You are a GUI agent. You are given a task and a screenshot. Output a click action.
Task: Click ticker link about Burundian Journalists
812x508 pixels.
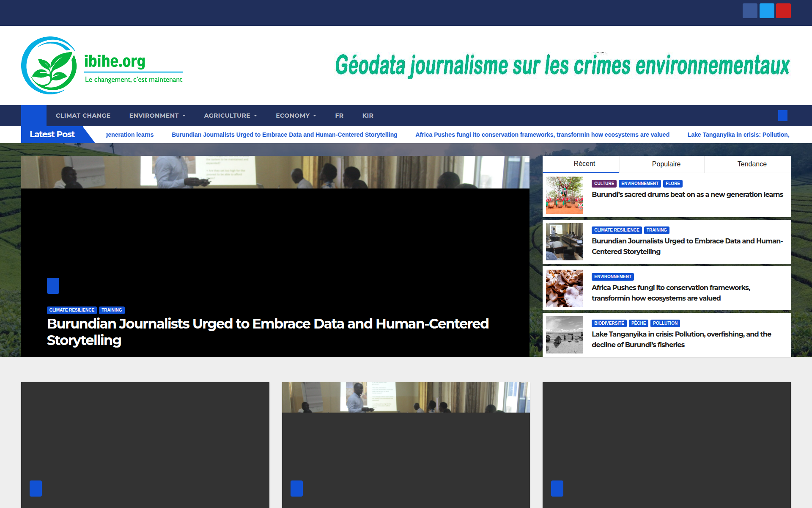pos(285,135)
